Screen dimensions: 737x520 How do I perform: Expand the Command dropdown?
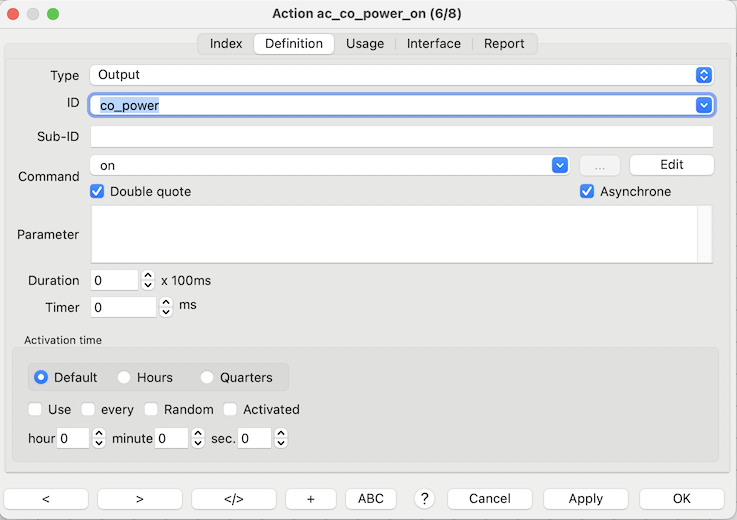[559, 165]
